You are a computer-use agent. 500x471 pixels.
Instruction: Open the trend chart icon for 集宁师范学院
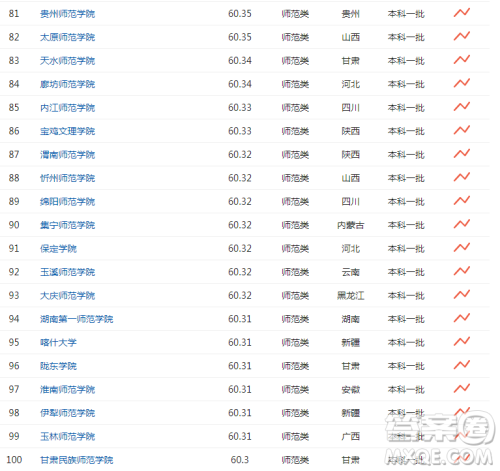pyautogui.click(x=462, y=224)
